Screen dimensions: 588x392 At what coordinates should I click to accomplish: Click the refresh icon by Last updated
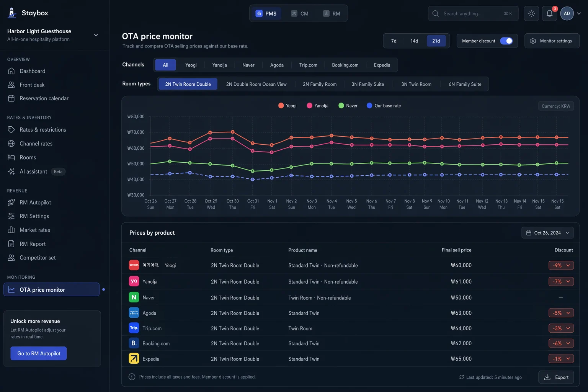(462, 377)
